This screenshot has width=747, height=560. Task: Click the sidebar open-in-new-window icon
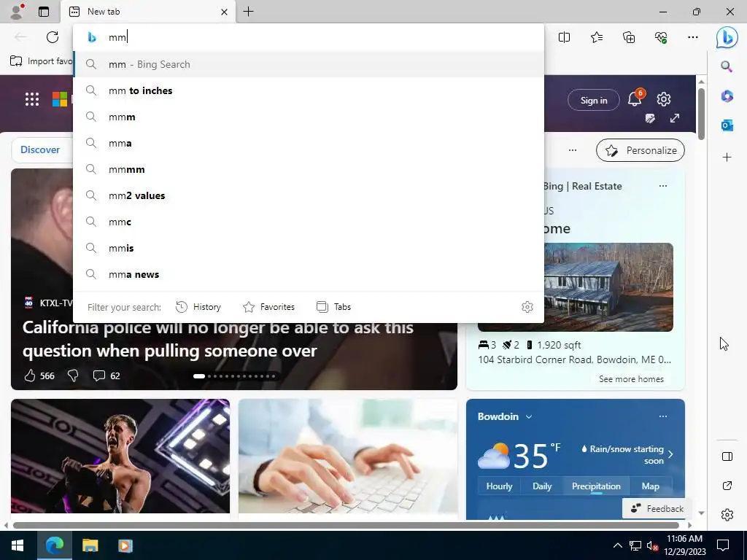coord(727,486)
